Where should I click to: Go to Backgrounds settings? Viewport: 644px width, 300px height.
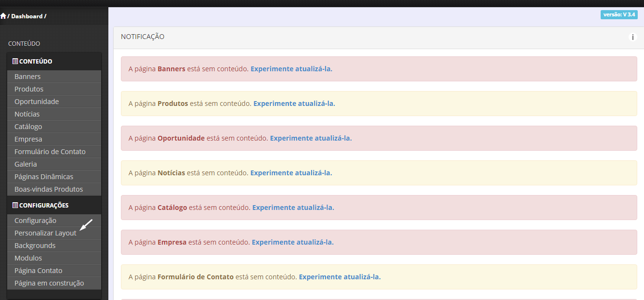(x=35, y=246)
